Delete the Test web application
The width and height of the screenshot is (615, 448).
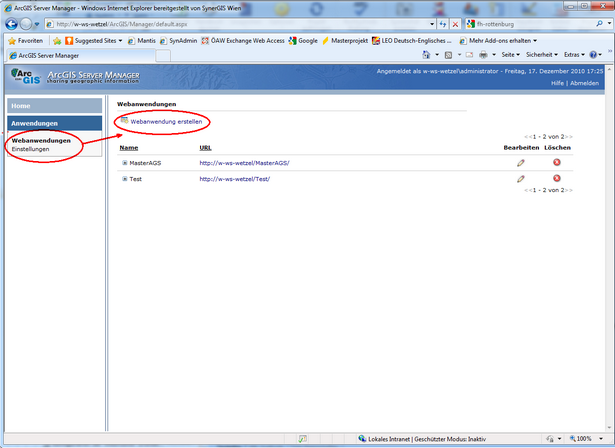coord(556,179)
